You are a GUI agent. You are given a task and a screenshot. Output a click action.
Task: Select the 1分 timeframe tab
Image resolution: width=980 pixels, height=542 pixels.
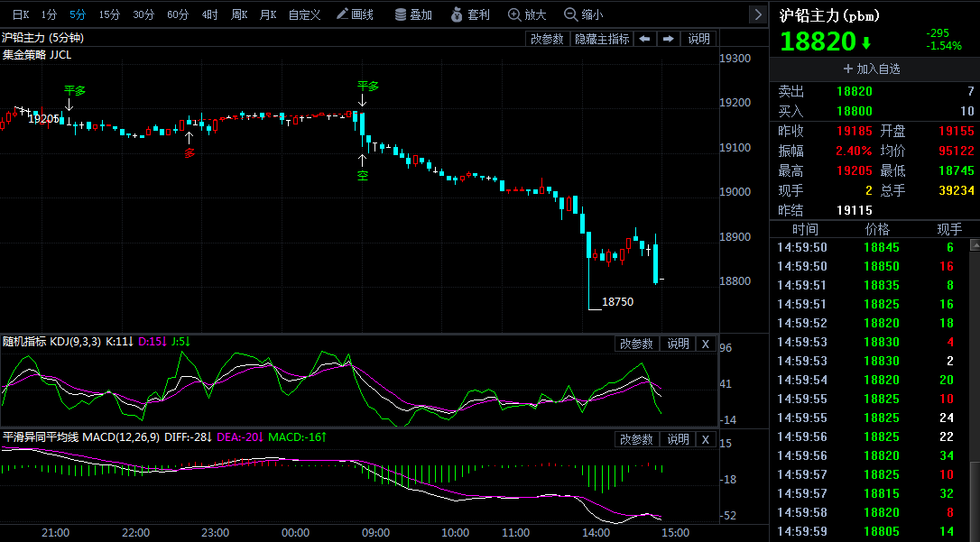tap(49, 14)
